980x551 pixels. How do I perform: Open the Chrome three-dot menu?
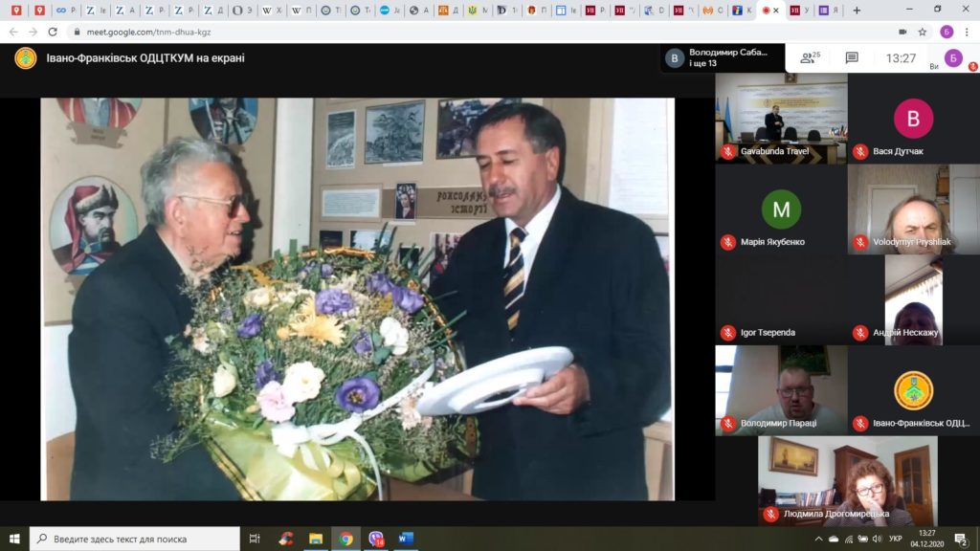click(966, 32)
